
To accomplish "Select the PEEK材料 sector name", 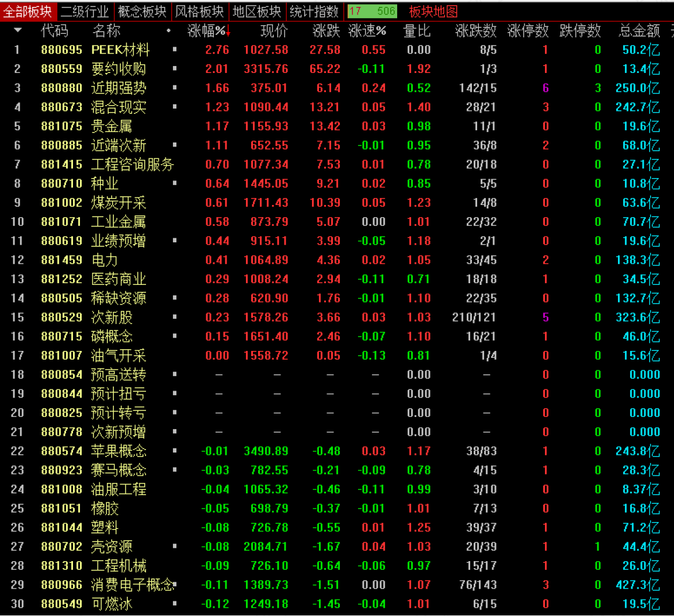I will [x=120, y=50].
